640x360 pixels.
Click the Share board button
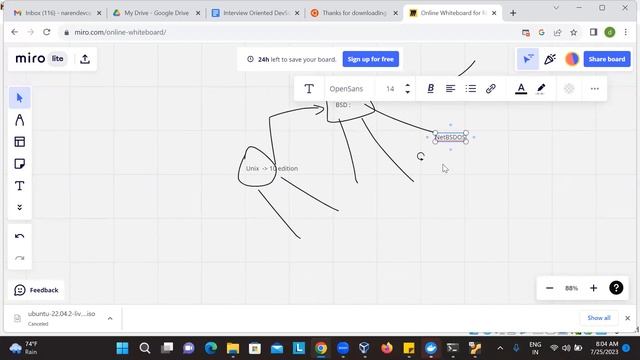[x=607, y=59]
